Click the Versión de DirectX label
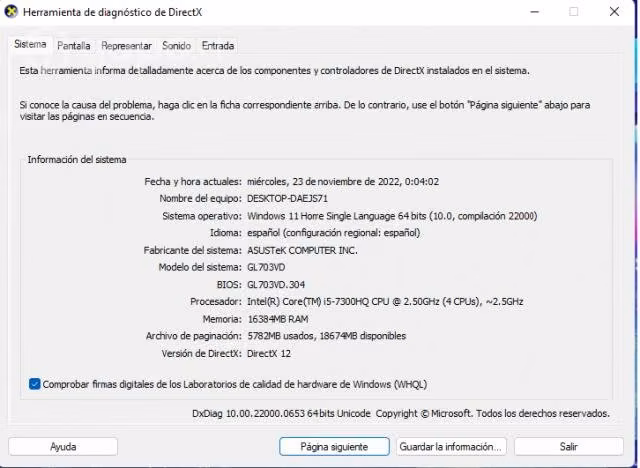Image resolution: width=640 pixels, height=468 pixels. tap(202, 353)
